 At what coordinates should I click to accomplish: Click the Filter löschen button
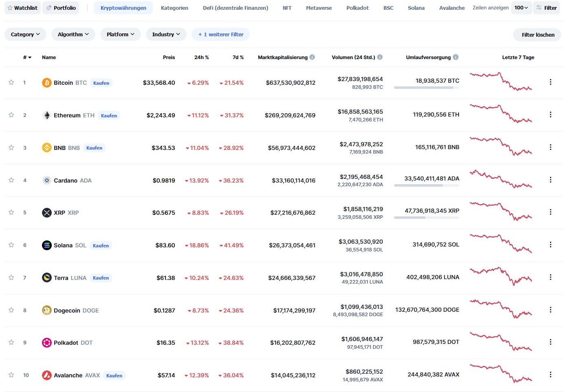tap(538, 35)
